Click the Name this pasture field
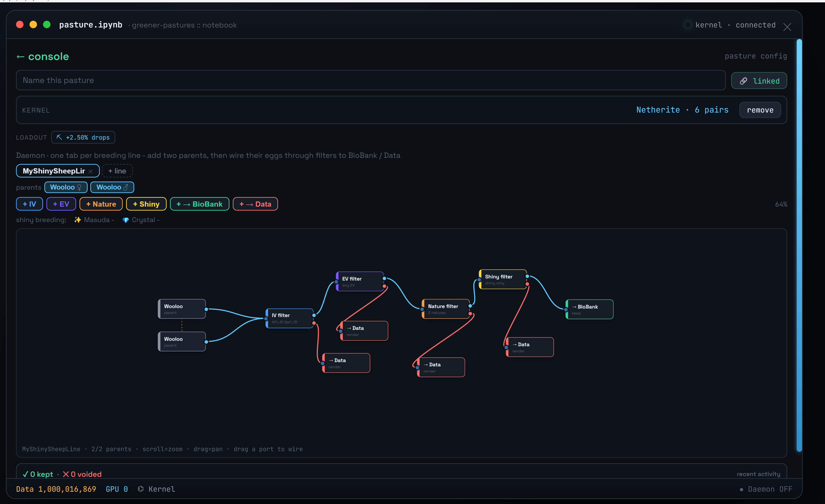825x504 pixels. (371, 80)
